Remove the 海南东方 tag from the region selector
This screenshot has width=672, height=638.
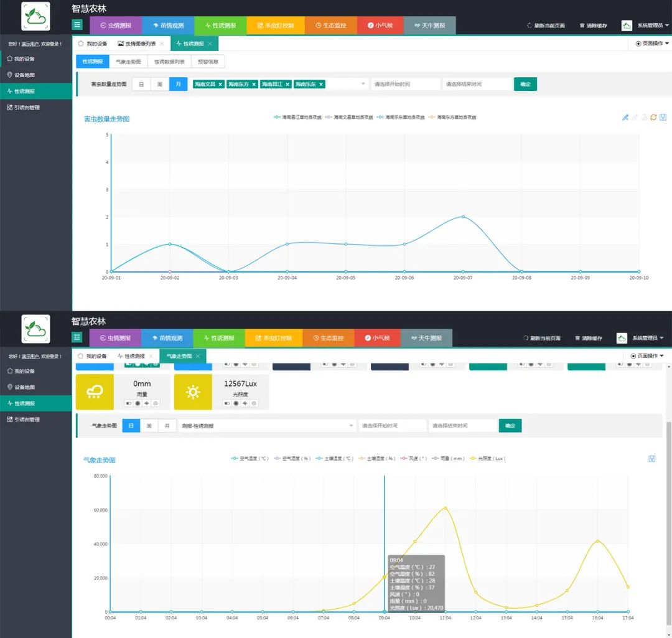[254, 85]
